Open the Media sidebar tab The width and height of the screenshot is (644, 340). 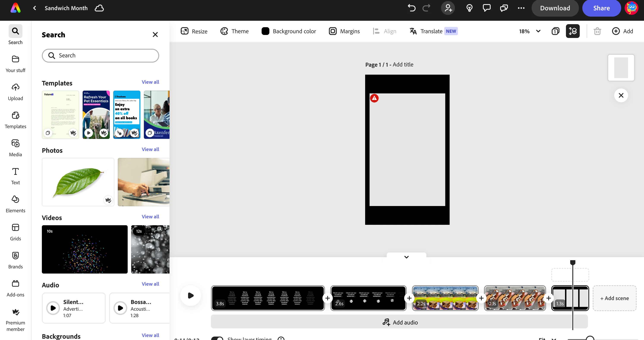click(15, 148)
